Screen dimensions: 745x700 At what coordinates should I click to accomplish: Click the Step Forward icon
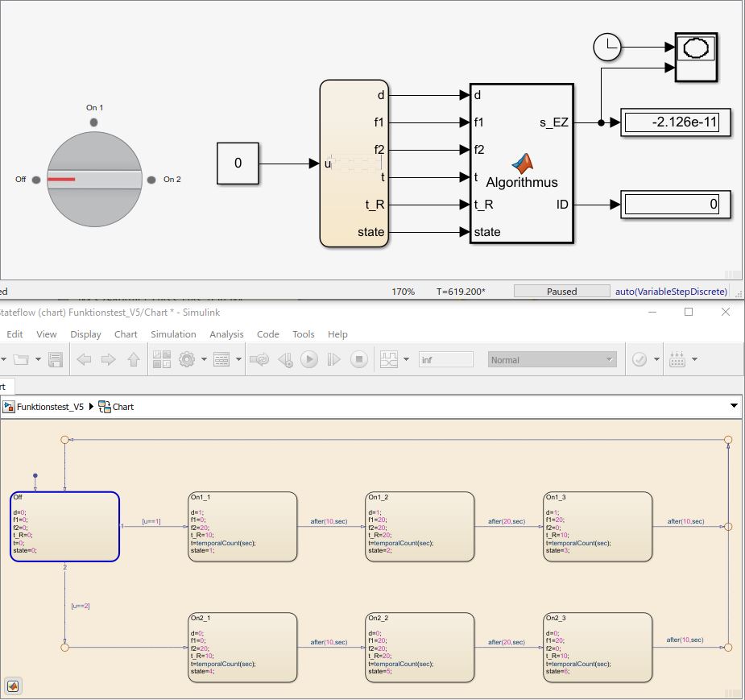coord(334,360)
